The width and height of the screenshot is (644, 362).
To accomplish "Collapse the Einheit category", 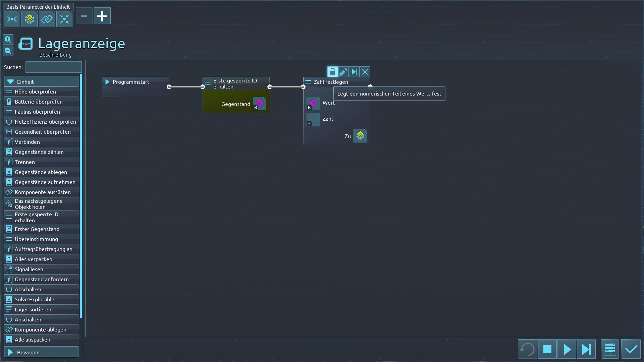I will pos(41,82).
